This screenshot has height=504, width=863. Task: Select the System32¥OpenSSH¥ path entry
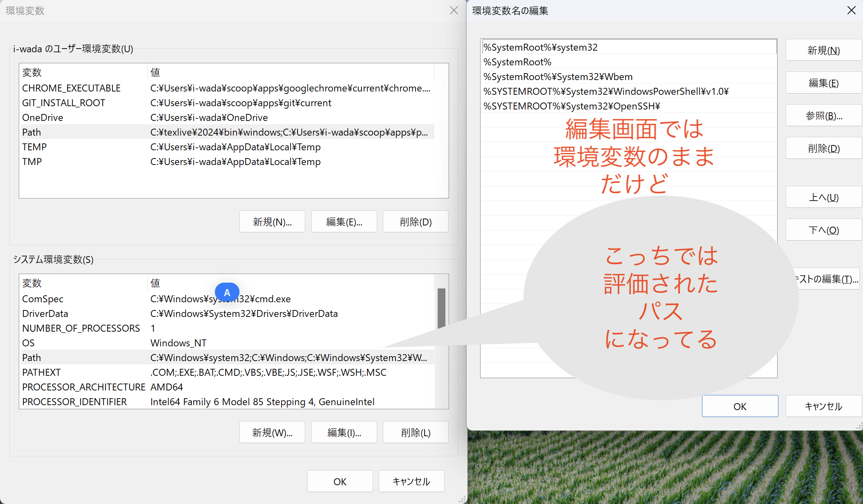(x=629, y=106)
